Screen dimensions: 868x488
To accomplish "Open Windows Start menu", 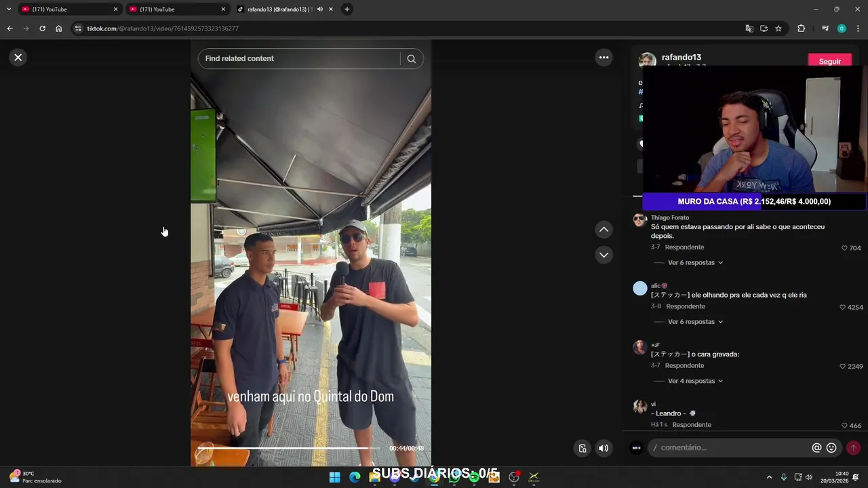I will [334, 477].
